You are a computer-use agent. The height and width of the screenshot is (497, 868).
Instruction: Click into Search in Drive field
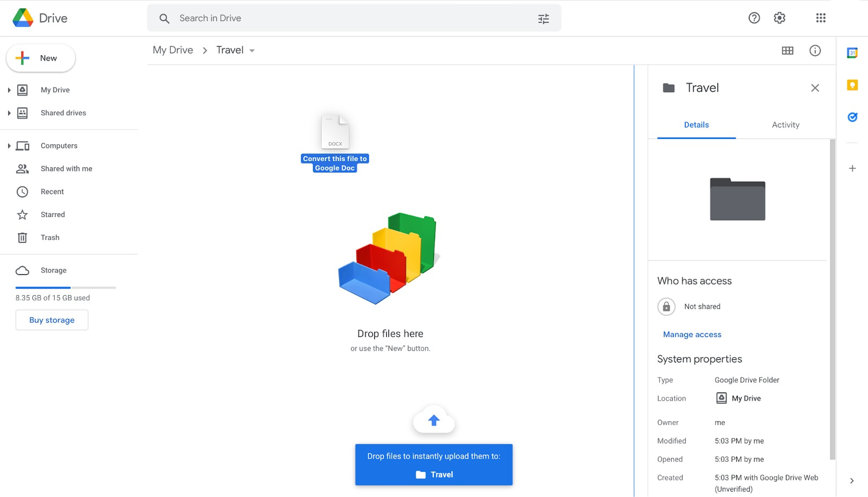354,18
